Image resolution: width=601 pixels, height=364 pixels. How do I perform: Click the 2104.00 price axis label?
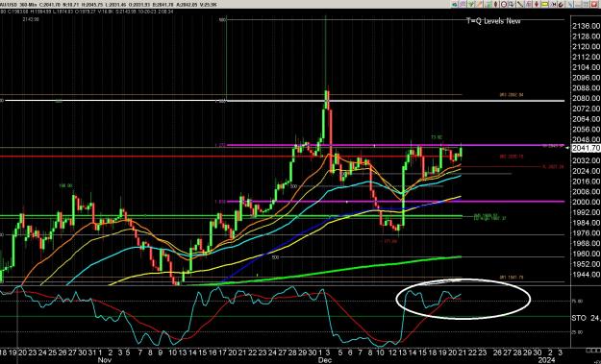pyautogui.click(x=586, y=67)
